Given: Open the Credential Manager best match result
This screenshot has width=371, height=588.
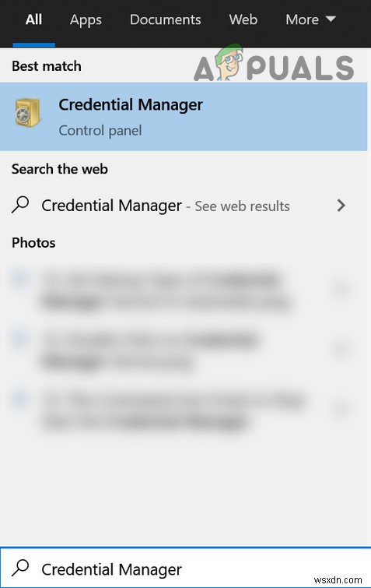Looking at the screenshot, I should 184,117.
